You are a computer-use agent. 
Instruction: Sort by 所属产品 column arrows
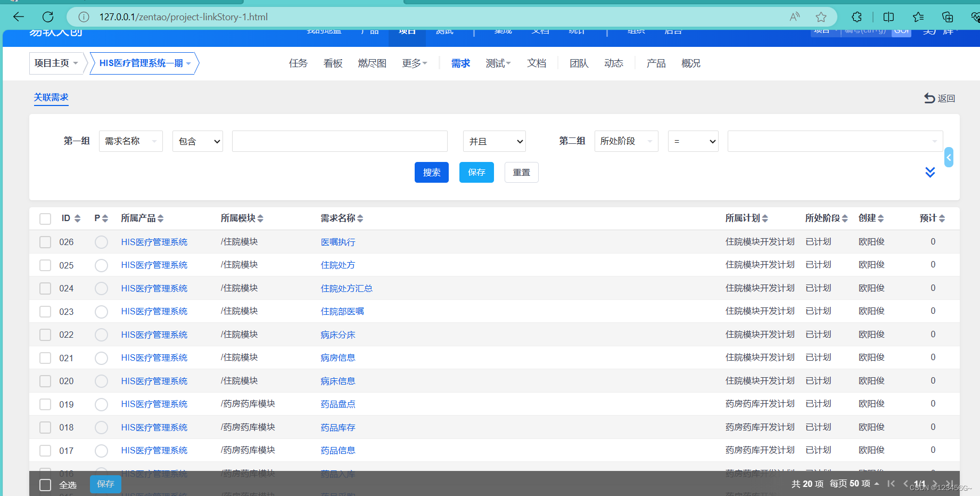pos(160,218)
